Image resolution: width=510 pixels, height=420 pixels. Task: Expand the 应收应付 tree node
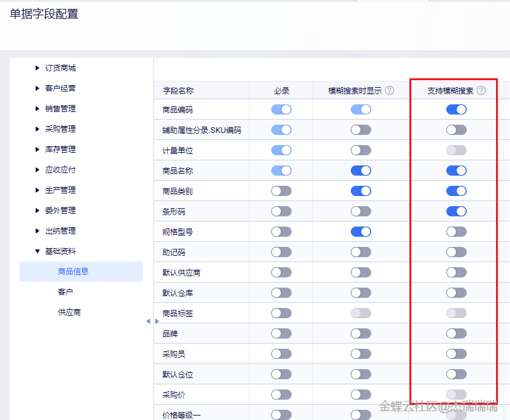37,170
